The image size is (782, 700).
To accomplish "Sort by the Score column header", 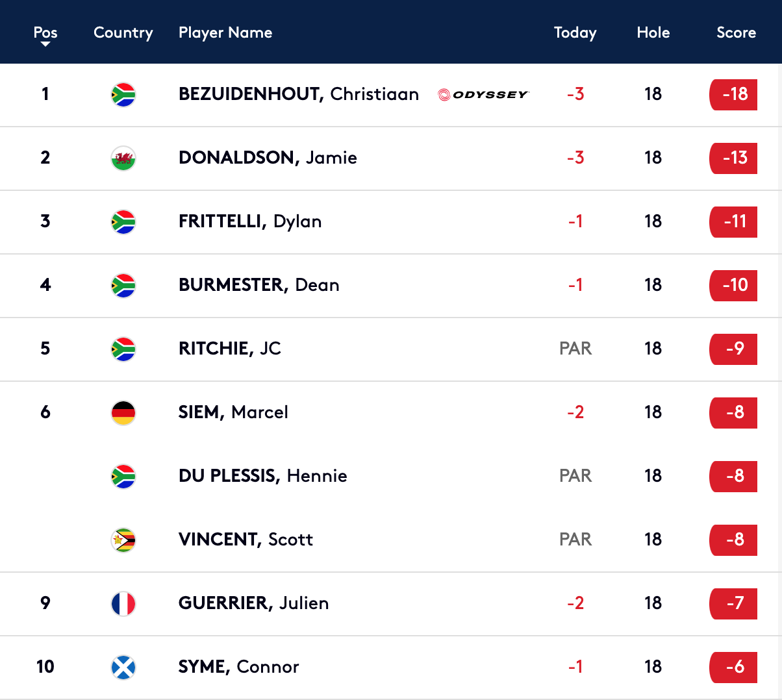I will (736, 32).
